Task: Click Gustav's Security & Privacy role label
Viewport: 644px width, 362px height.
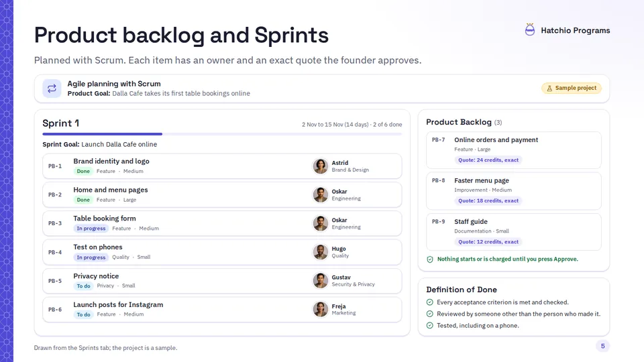Action: coord(354,284)
